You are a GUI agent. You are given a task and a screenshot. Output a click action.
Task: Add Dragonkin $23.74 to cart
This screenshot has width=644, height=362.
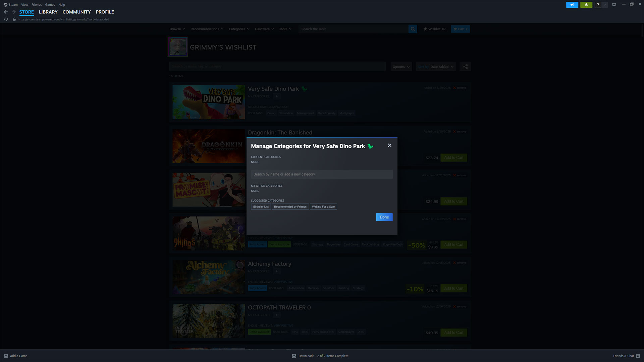point(453,158)
